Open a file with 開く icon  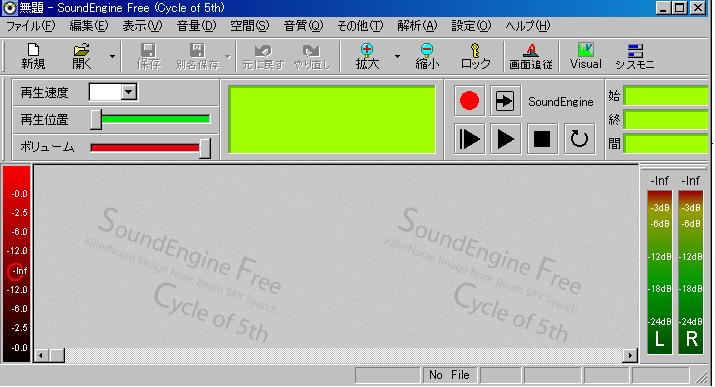click(82, 56)
